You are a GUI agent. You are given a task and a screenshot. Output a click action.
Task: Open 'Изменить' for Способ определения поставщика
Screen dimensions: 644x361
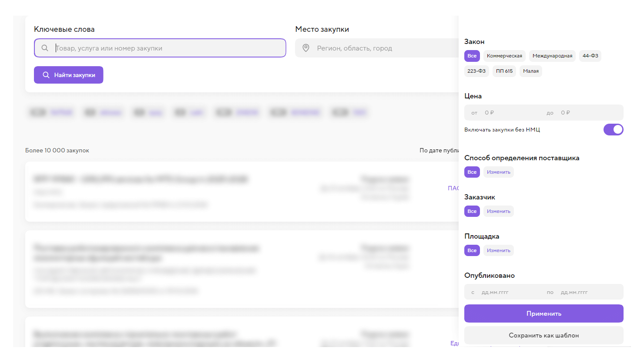[498, 172]
